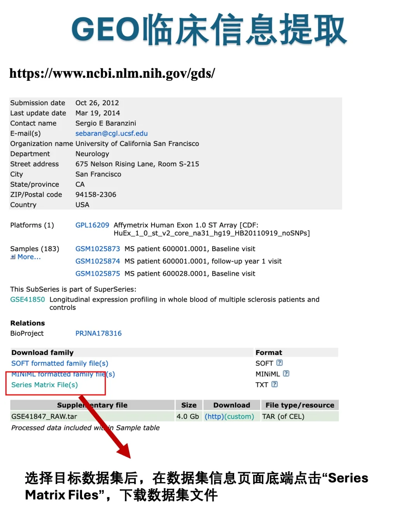This screenshot has width=420, height=521.
Task: Download SOFT formatted family file(s)
Action: click(60, 363)
